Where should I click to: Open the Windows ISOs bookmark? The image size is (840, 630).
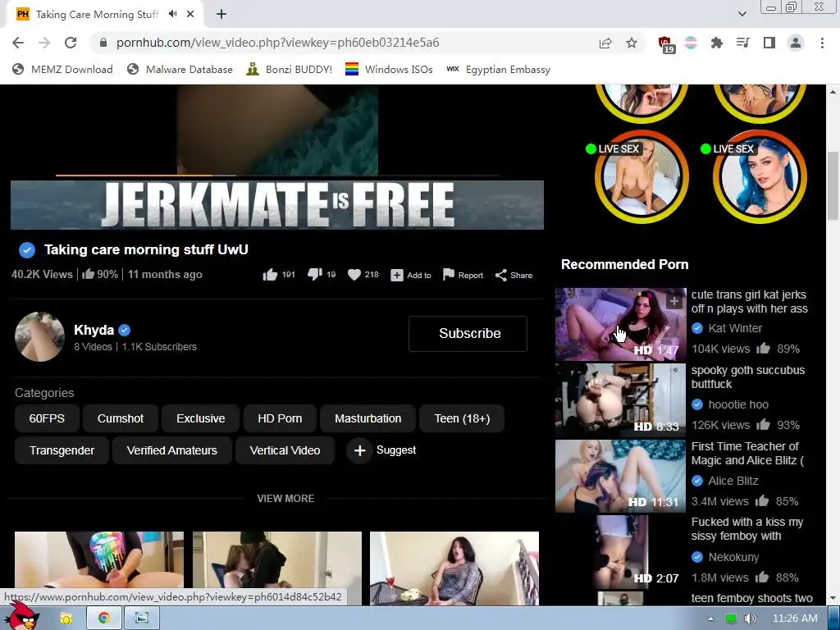pyautogui.click(x=389, y=69)
